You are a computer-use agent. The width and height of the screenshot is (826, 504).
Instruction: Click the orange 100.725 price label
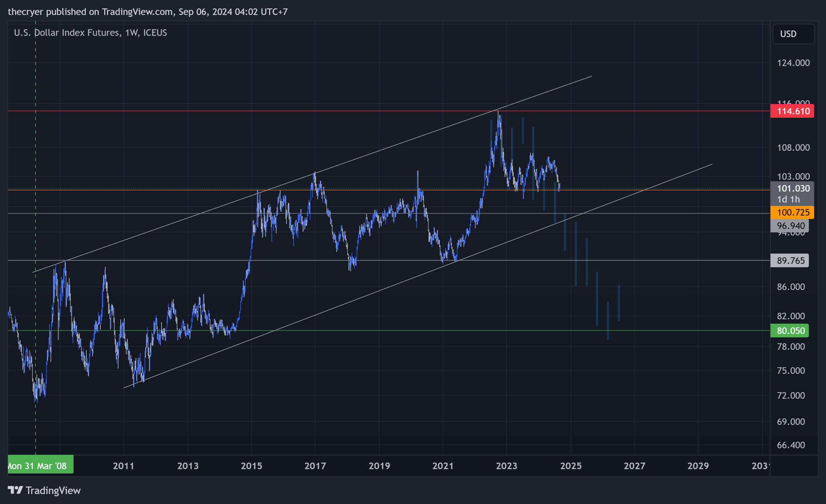click(x=792, y=212)
